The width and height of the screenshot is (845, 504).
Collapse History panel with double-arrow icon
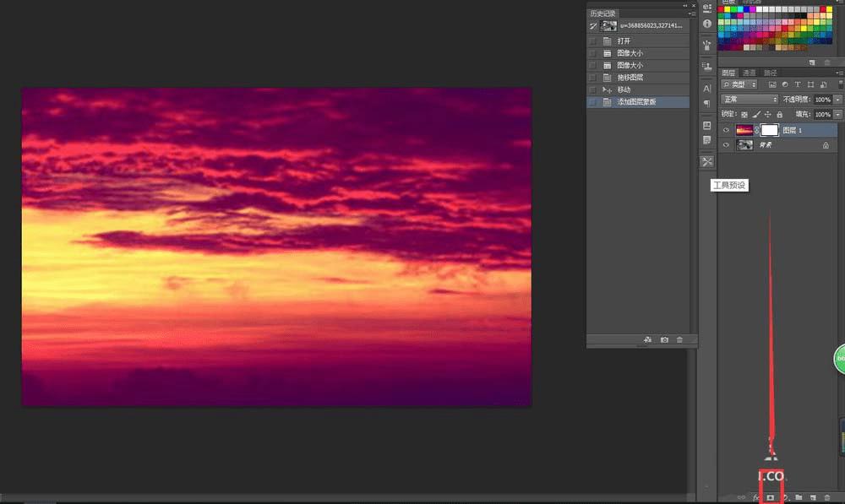click(685, 5)
